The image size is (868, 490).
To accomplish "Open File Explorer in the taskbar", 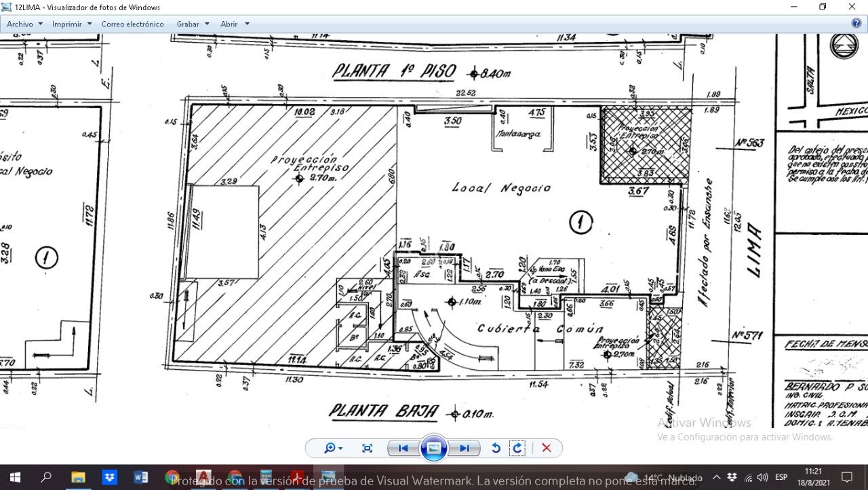I will click(78, 477).
